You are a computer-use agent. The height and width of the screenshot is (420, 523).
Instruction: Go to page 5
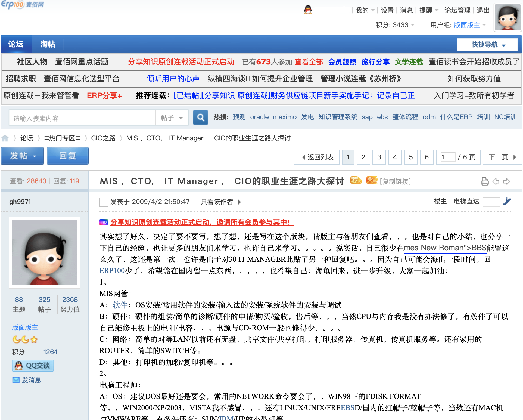[x=411, y=157]
